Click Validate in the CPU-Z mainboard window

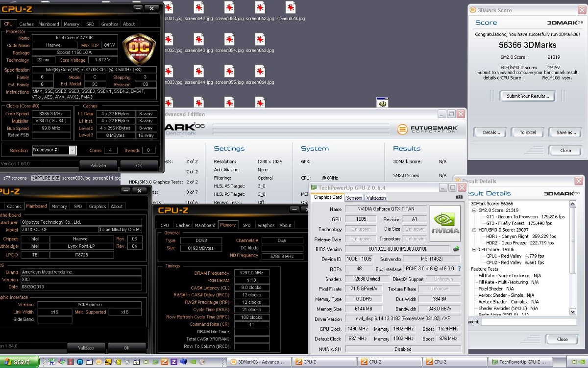(x=86, y=348)
